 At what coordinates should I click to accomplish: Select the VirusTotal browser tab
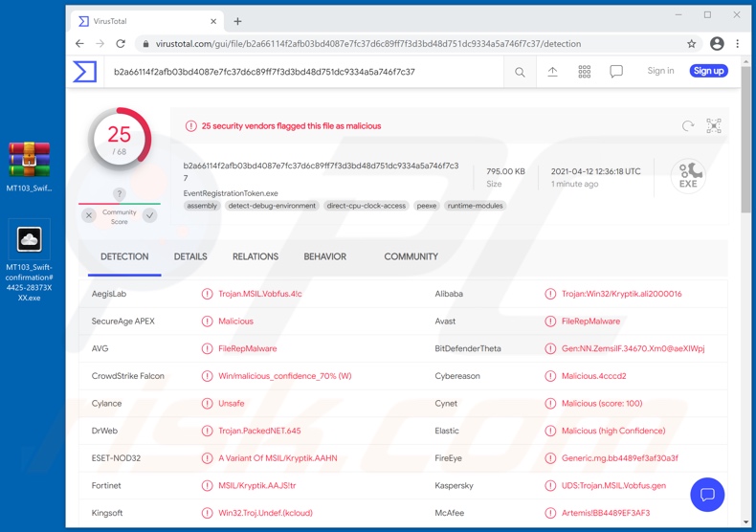point(147,21)
